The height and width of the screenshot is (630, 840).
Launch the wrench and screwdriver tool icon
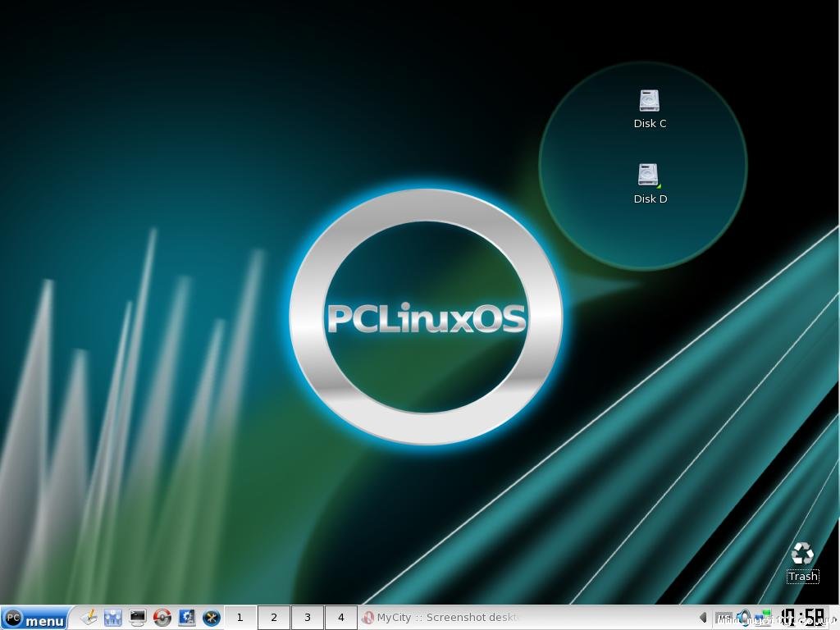click(212, 618)
